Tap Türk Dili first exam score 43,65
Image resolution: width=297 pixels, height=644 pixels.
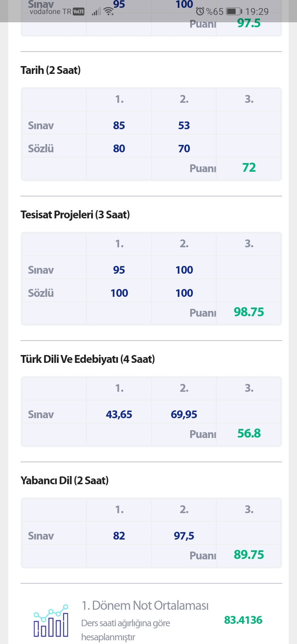click(x=119, y=414)
